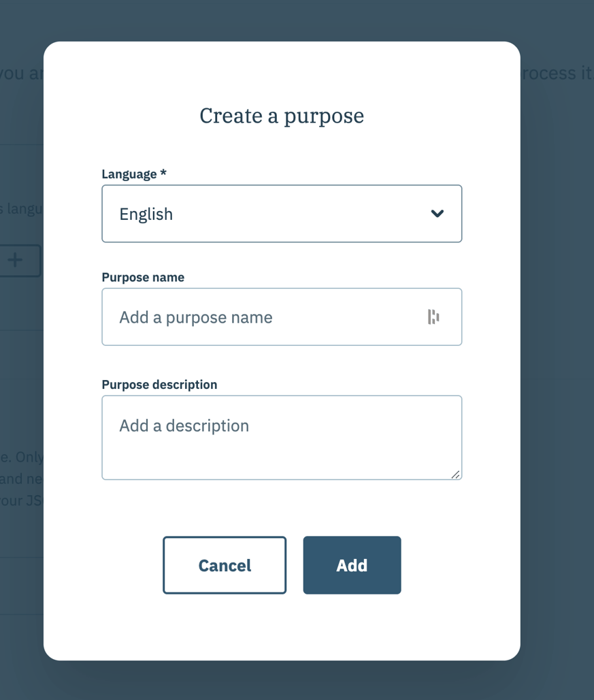The height and width of the screenshot is (700, 594).
Task: Click the chevron on the Language selector
Action: click(436, 213)
